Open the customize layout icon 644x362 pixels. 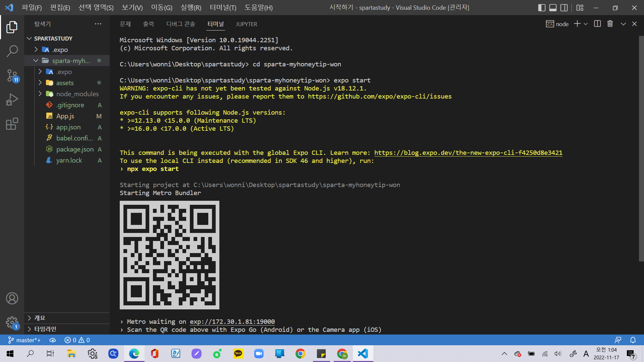(580, 7)
